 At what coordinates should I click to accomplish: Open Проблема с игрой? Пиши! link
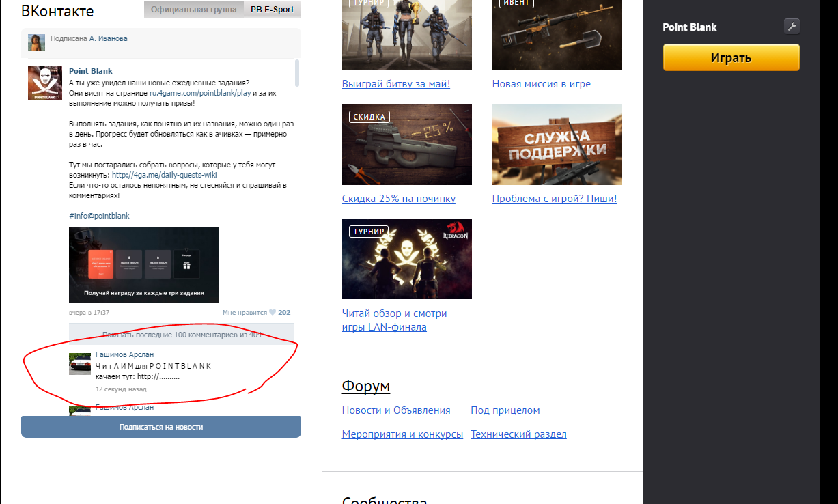coord(555,199)
